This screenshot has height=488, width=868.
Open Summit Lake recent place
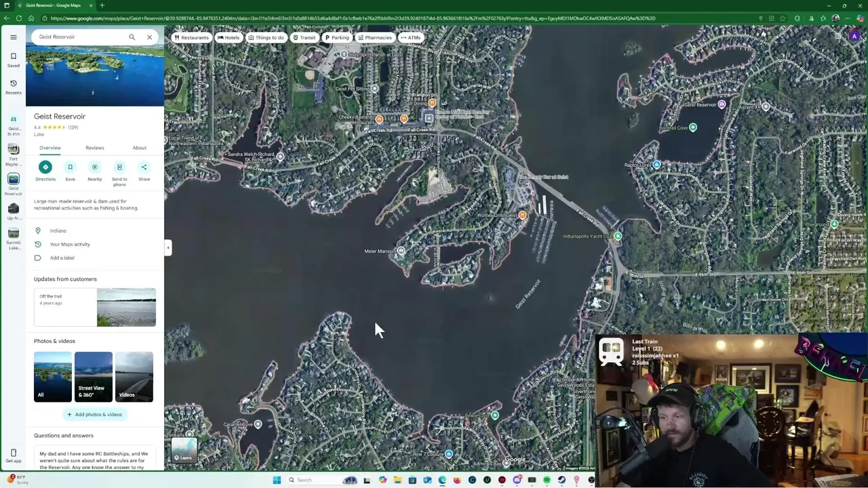click(13, 239)
